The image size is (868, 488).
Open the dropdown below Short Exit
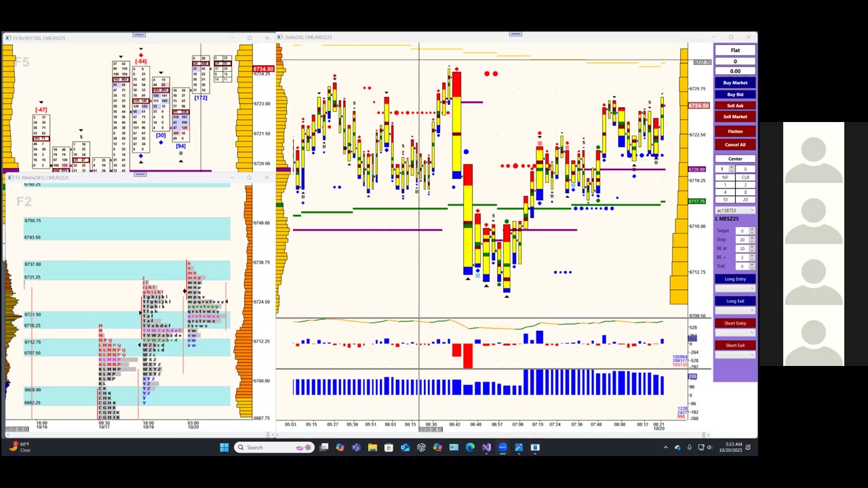735,354
